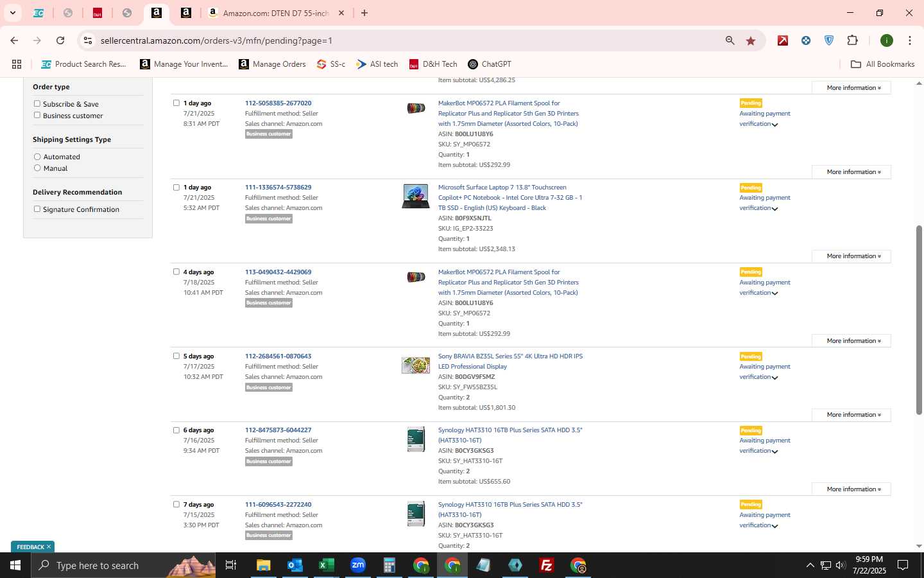Open the apps grid icon in bookmarks bar
924x578 pixels.
tap(17, 64)
